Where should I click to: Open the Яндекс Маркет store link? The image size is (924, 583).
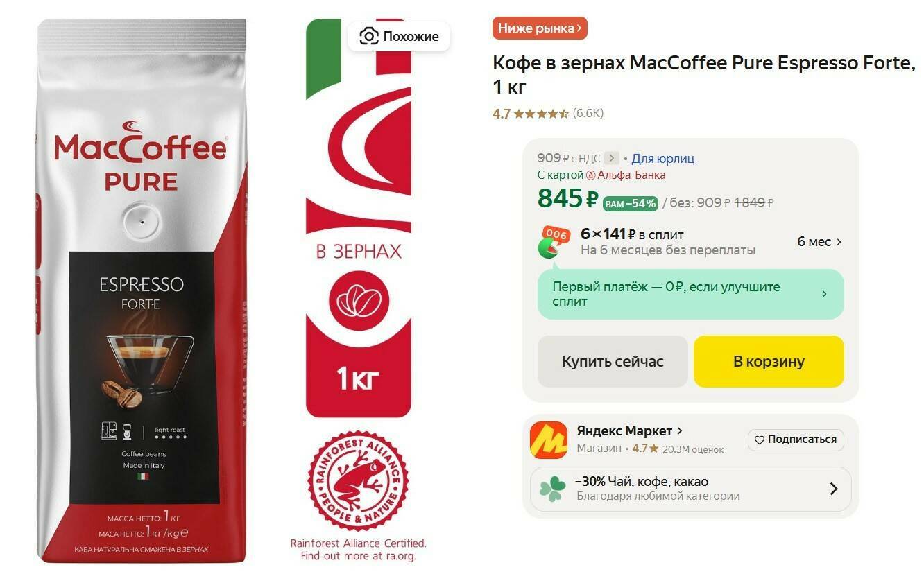click(629, 430)
